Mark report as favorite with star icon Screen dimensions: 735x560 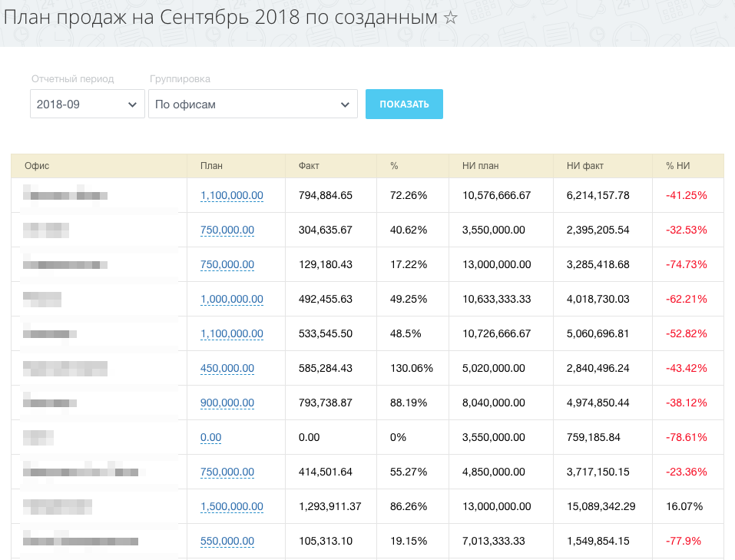tap(451, 18)
